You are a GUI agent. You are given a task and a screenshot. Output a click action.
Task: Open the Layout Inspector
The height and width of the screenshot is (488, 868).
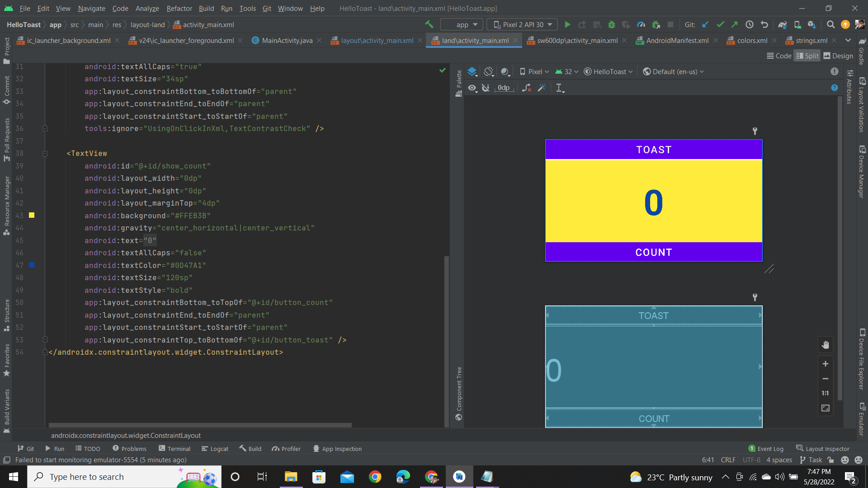pos(827,448)
